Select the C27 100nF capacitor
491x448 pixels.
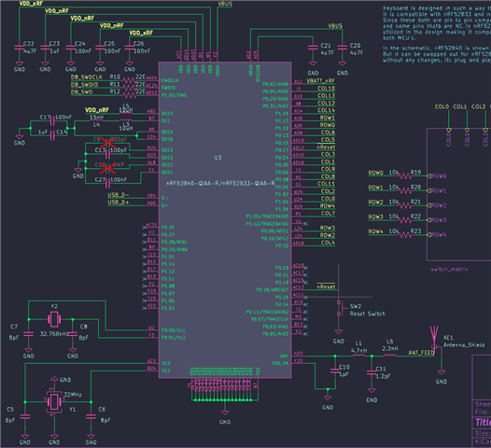coord(107,183)
